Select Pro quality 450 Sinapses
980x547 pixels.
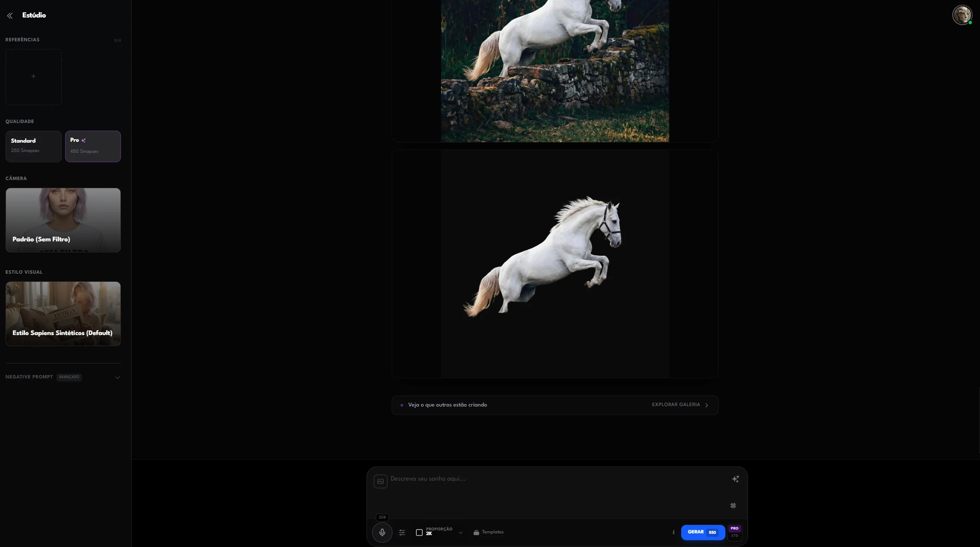pyautogui.click(x=93, y=146)
